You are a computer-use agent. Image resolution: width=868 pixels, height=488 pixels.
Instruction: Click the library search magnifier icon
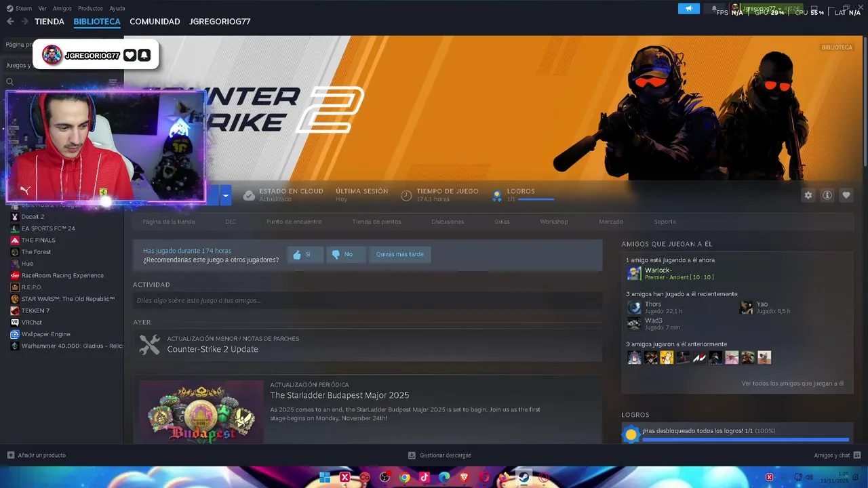pos(10,82)
